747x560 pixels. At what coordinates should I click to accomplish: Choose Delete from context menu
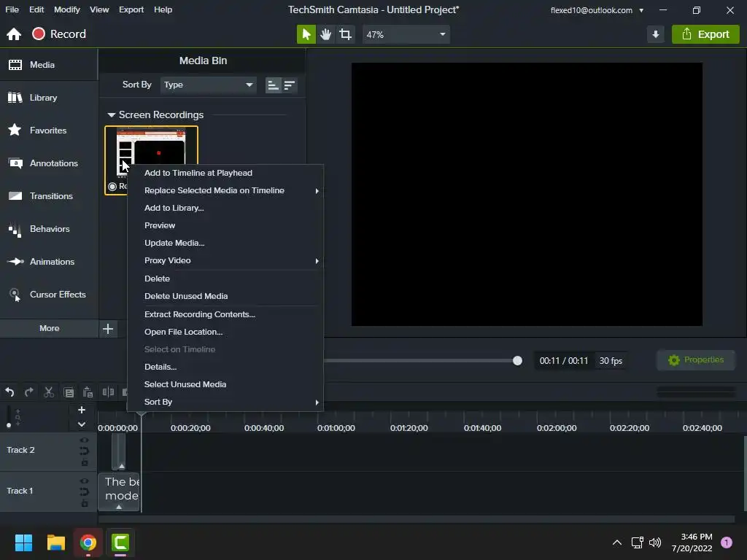(x=225, y=279)
